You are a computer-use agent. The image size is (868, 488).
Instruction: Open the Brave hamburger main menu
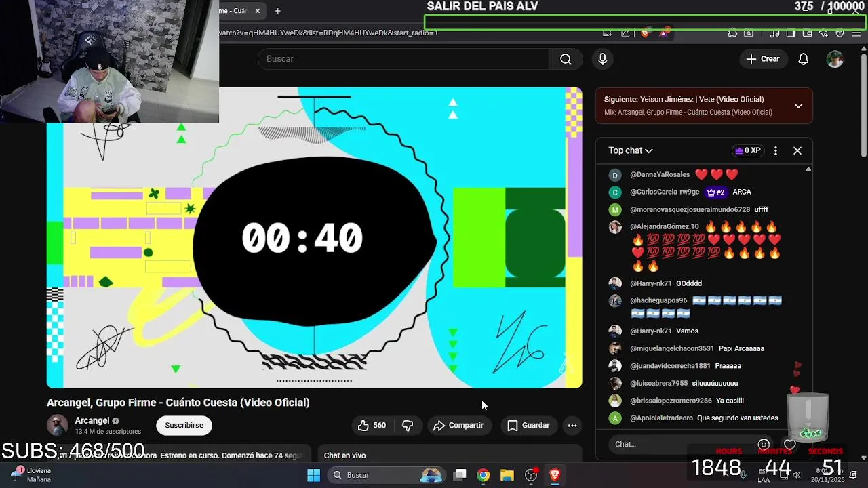[856, 33]
